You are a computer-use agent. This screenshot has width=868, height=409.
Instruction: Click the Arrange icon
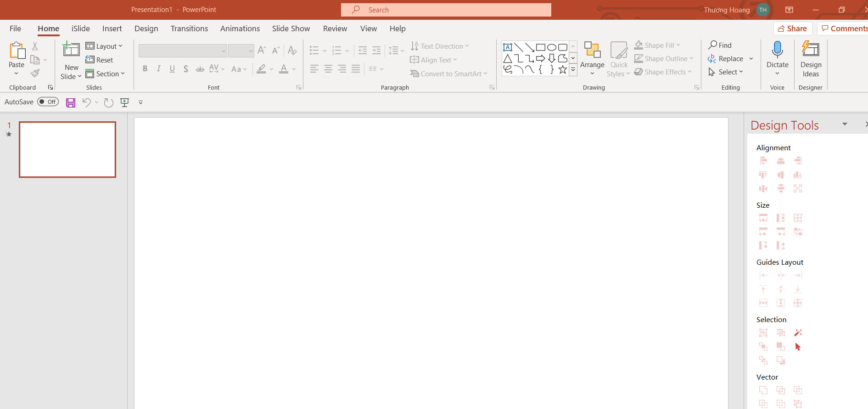[x=592, y=50]
